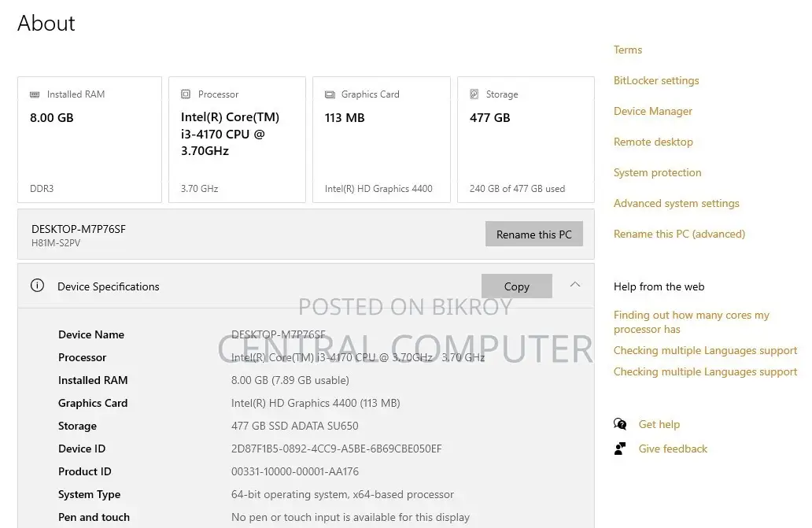The height and width of the screenshot is (528, 812).
Task: Click 'Intel(R) HD Graphics 4400 (113 MB)' specification value
Action: pos(316,403)
